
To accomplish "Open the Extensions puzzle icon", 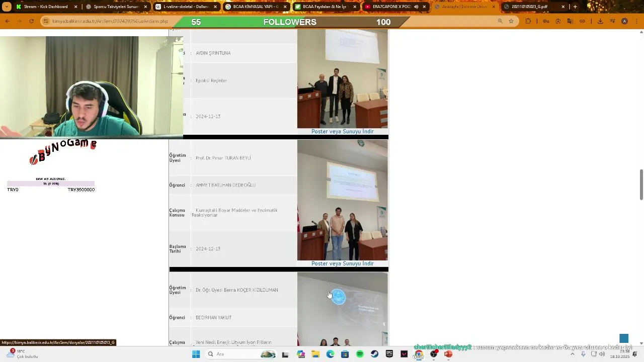I will click(528, 21).
